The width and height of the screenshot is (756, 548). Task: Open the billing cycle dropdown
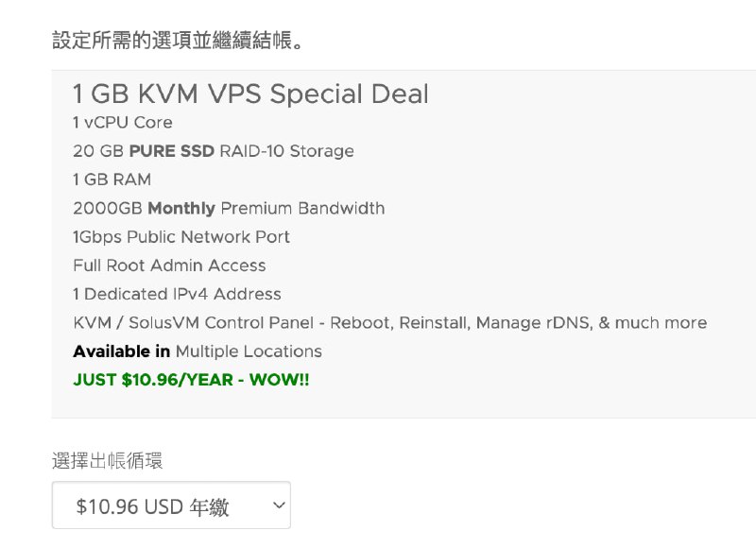[x=170, y=506]
